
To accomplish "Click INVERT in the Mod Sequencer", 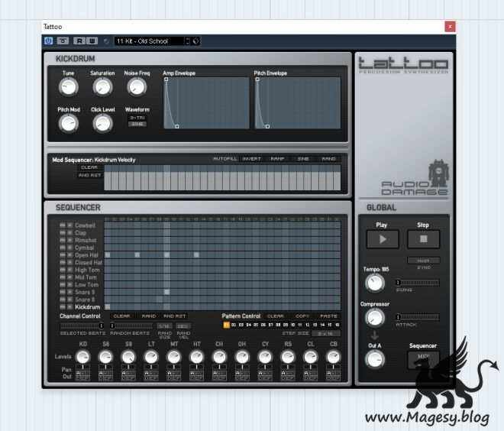I will click(251, 159).
